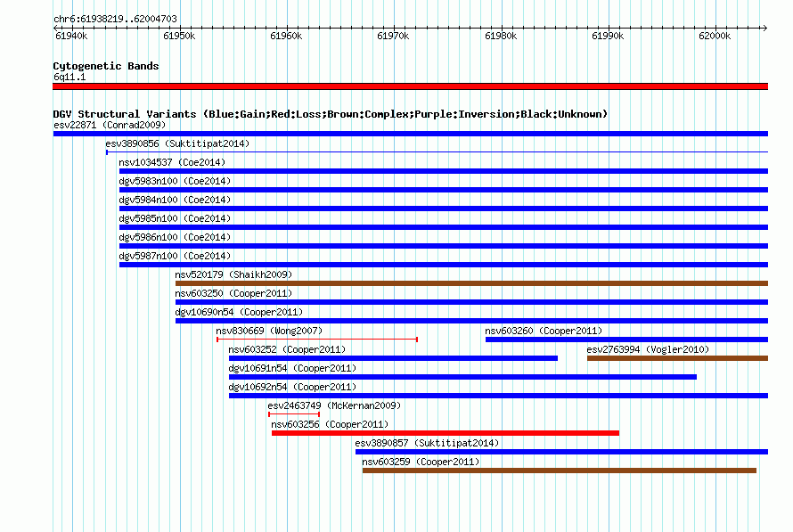793x532 pixels.
Task: Open nsv520179 (Shaikh2009) variant label
Action: pyautogui.click(x=233, y=274)
